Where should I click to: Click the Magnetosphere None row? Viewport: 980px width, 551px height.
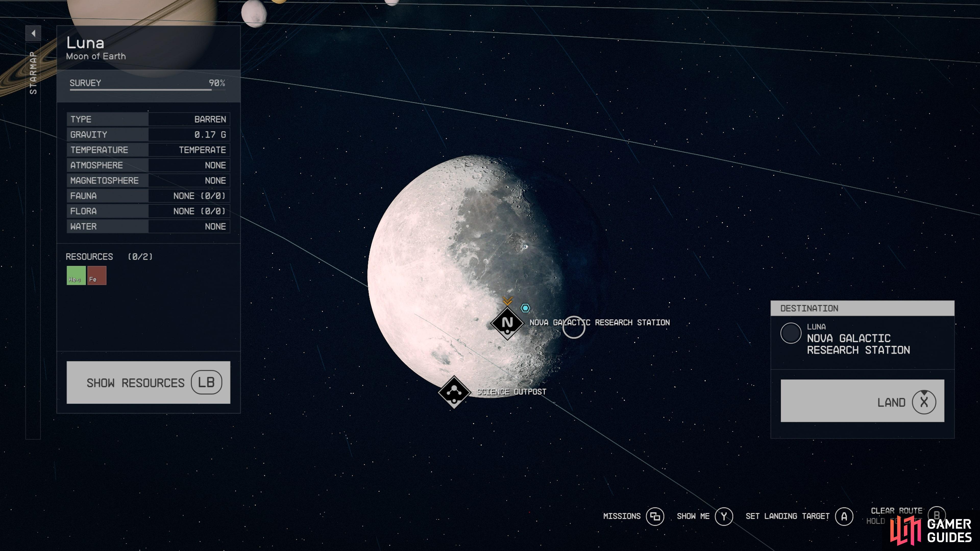coord(148,181)
